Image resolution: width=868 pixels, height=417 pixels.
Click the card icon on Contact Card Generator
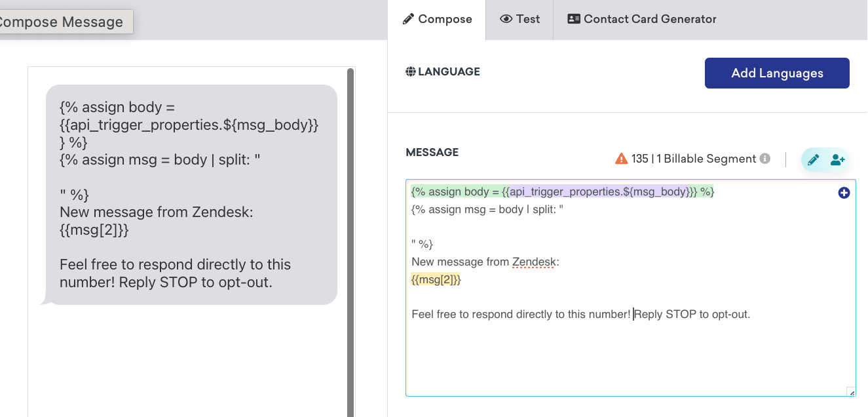coord(574,19)
